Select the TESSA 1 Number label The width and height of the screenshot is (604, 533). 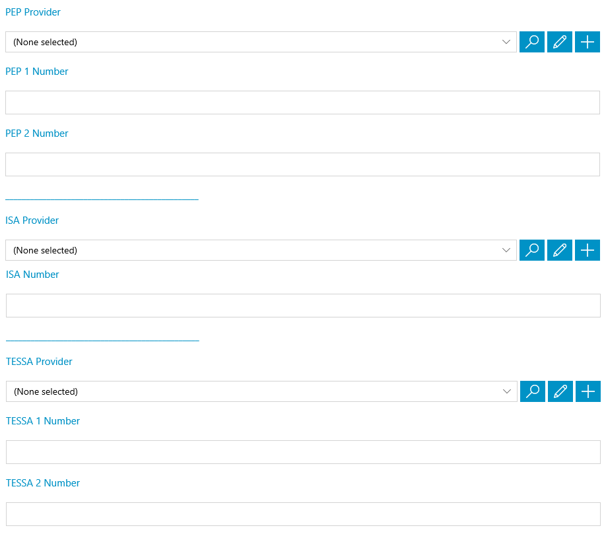click(x=43, y=421)
